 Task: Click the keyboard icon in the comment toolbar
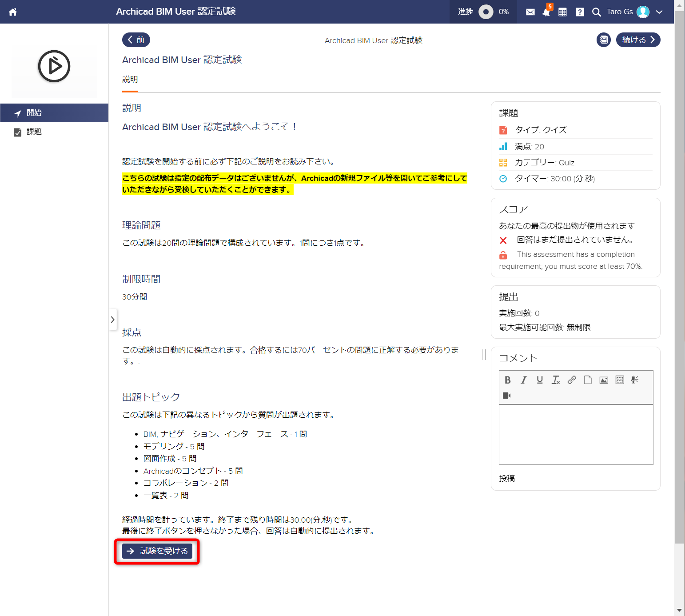pos(620,380)
